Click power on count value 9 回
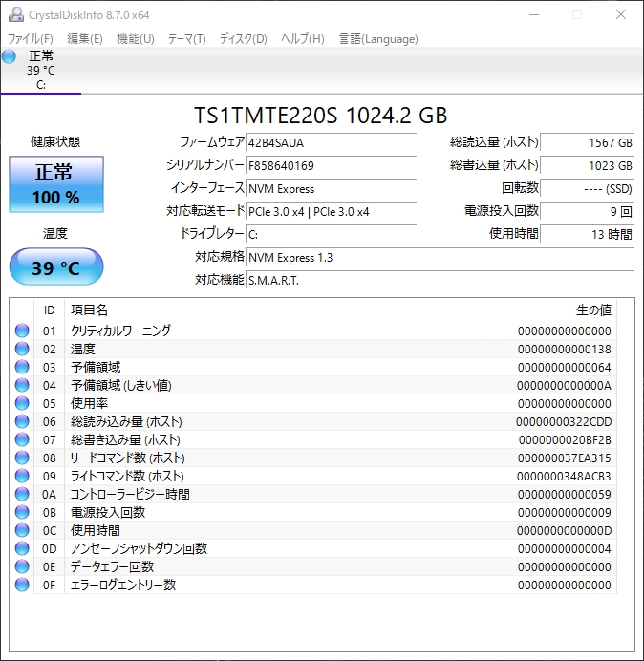Viewport: 644px width, 661px height. [587, 211]
